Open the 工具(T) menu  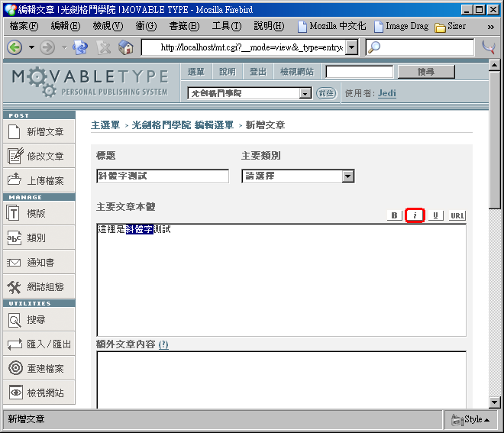point(227,26)
